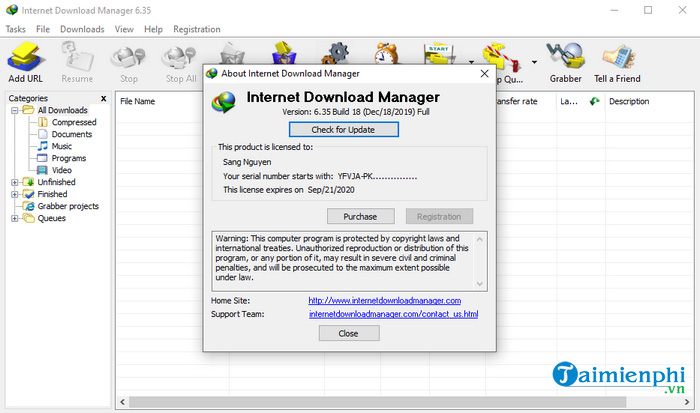
Task: Click horizontal scrollbar left arrow
Action: (x=123, y=402)
